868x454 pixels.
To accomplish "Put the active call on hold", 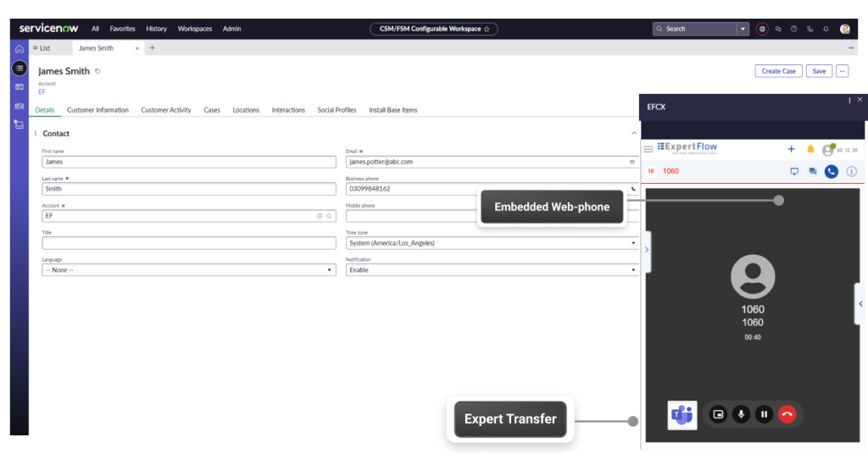I will [x=765, y=414].
